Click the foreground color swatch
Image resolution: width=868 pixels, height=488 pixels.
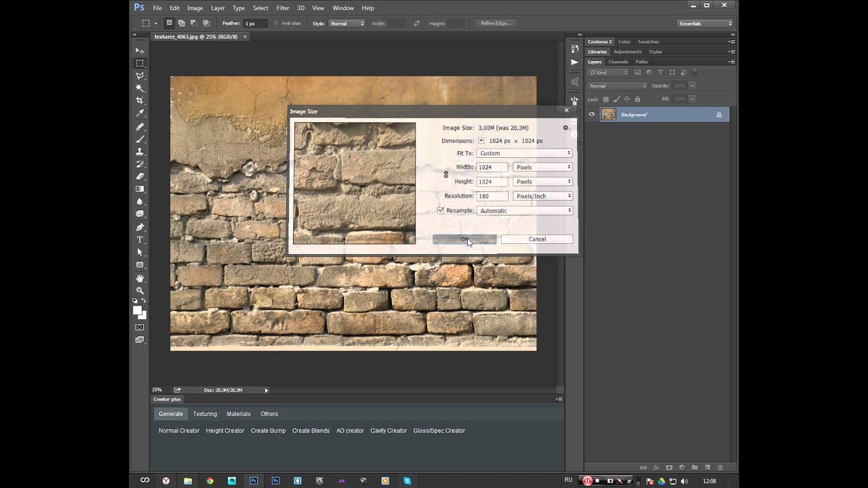(x=138, y=310)
